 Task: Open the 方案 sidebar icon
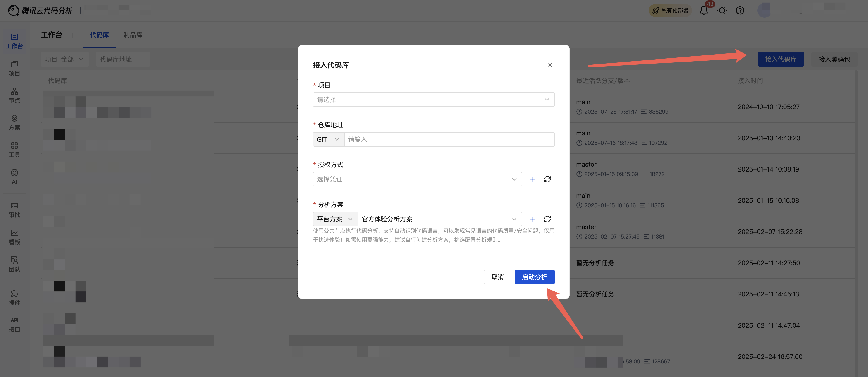[x=14, y=123]
